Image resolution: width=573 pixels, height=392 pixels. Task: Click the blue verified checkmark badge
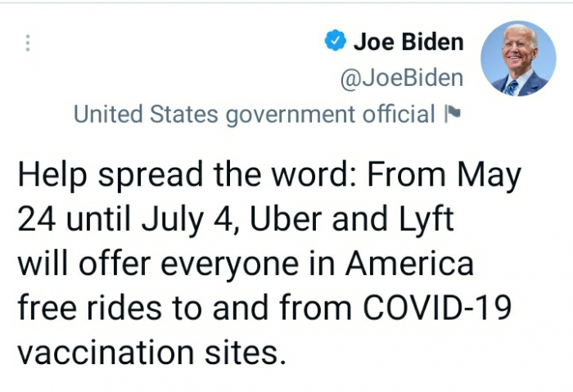pyautogui.click(x=334, y=41)
